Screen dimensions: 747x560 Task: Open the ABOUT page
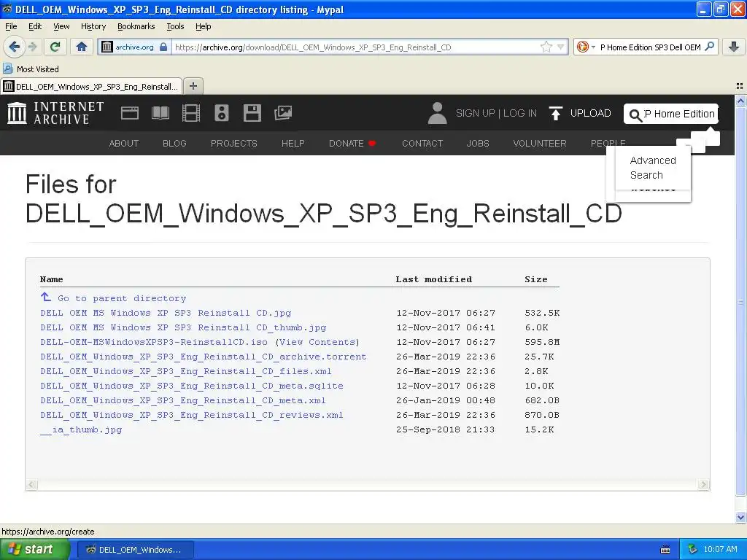pyautogui.click(x=124, y=144)
